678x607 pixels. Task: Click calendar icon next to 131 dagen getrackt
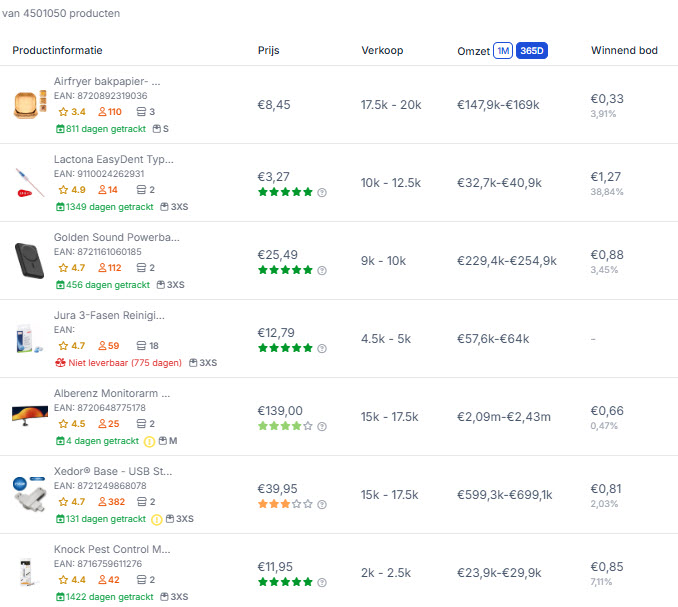[x=60, y=519]
